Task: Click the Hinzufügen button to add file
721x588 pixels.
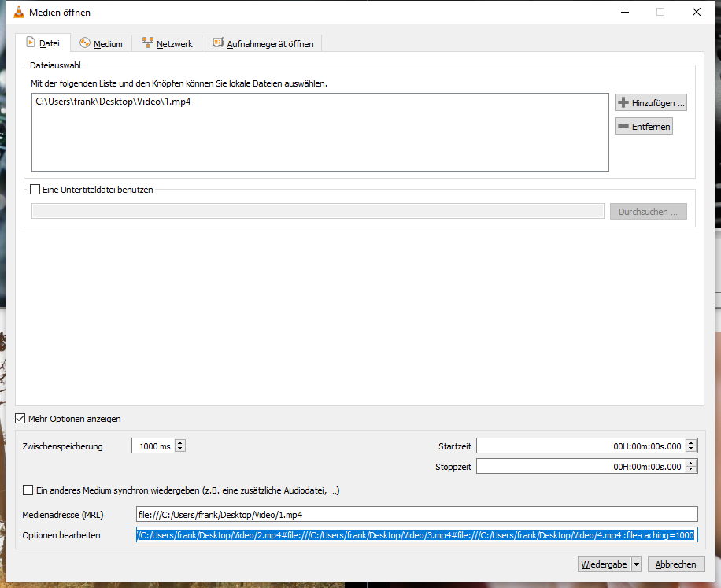Action: [651, 103]
